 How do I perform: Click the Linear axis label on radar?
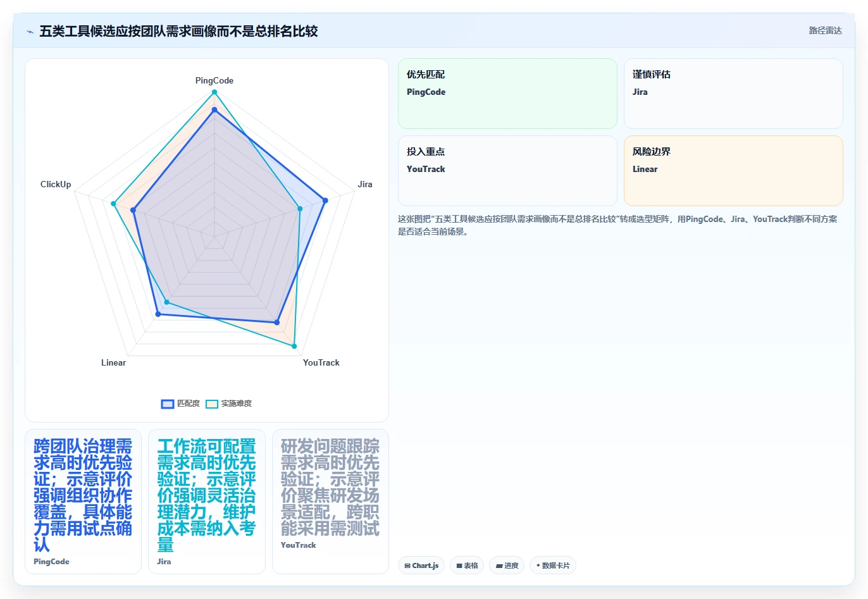click(x=113, y=362)
